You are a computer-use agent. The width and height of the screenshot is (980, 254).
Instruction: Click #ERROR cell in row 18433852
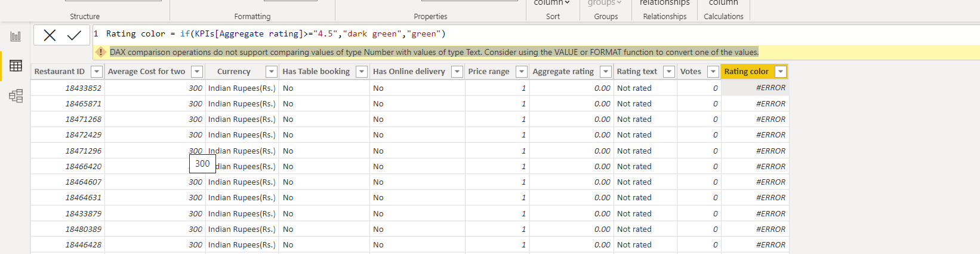pos(755,88)
